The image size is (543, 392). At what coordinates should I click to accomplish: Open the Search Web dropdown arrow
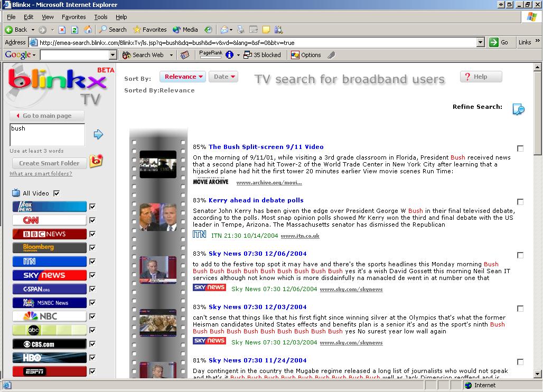click(171, 55)
